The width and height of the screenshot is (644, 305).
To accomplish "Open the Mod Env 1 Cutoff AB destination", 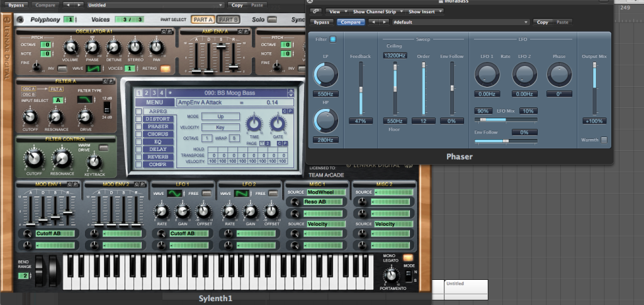I will click(55, 233).
